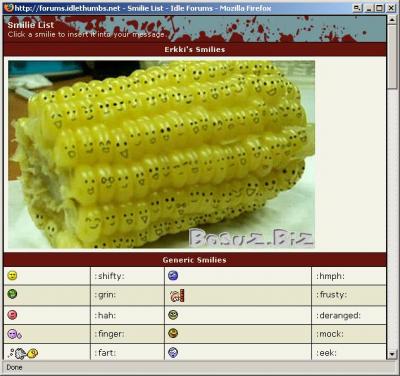The width and height of the screenshot is (400, 376).
Task: Click the :shifty: code text
Action: coord(109,276)
